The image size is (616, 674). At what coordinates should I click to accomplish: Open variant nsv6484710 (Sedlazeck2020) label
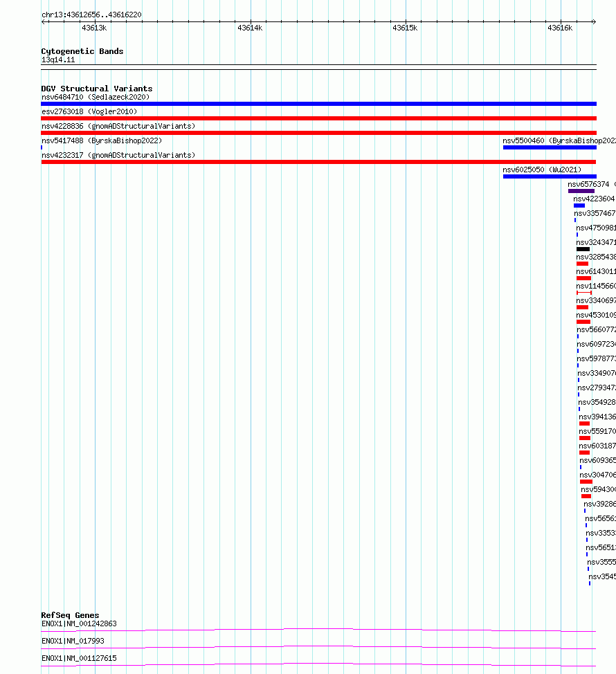click(x=96, y=97)
